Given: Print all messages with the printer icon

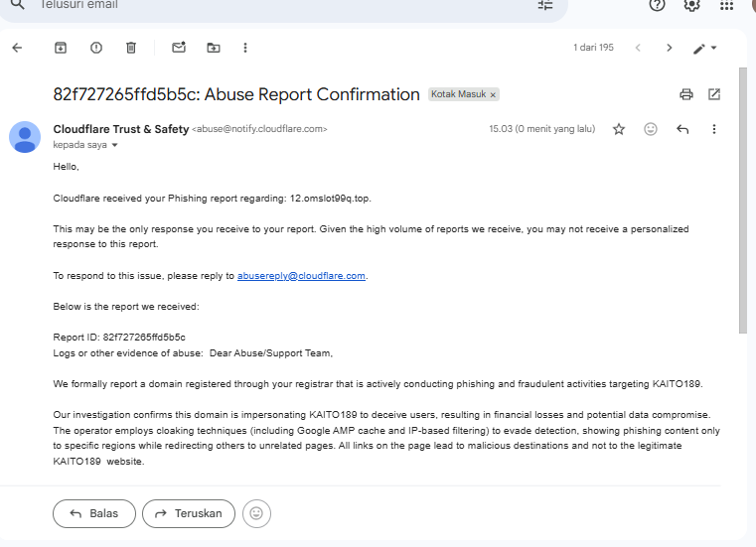Looking at the screenshot, I should tap(686, 94).
